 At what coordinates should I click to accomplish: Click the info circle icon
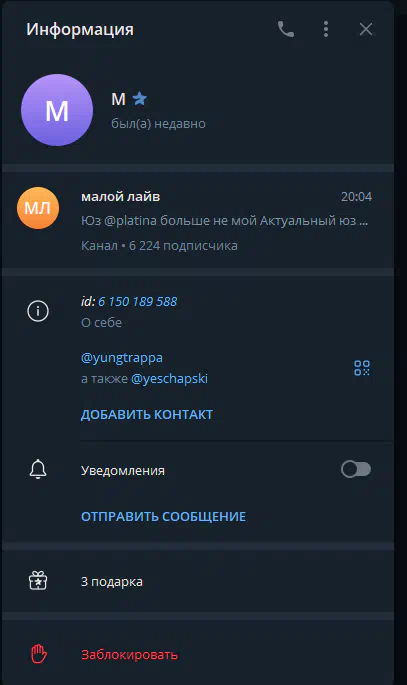(38, 311)
